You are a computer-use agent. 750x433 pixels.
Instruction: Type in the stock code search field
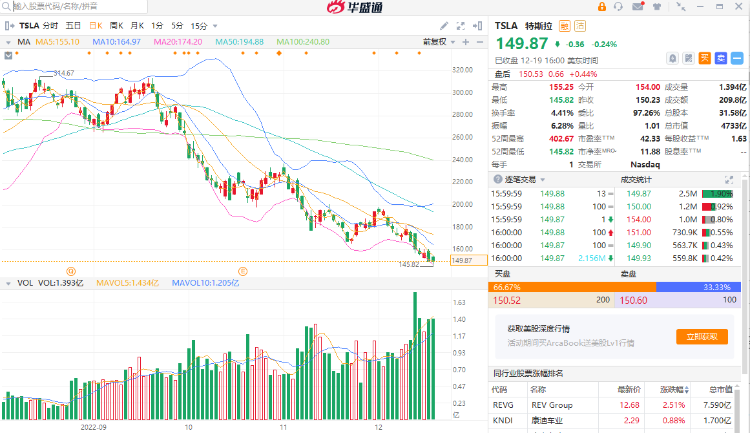(50, 7)
